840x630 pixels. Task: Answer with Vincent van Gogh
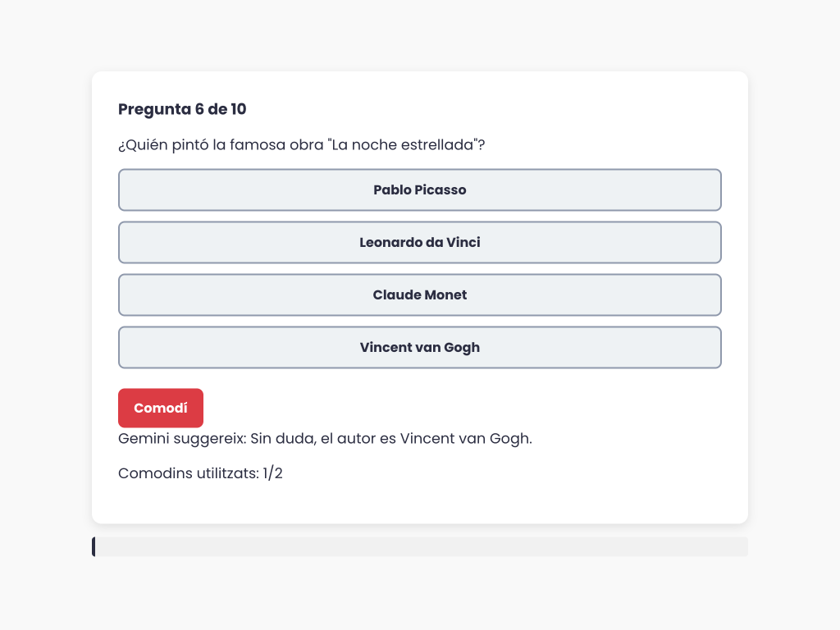point(420,348)
